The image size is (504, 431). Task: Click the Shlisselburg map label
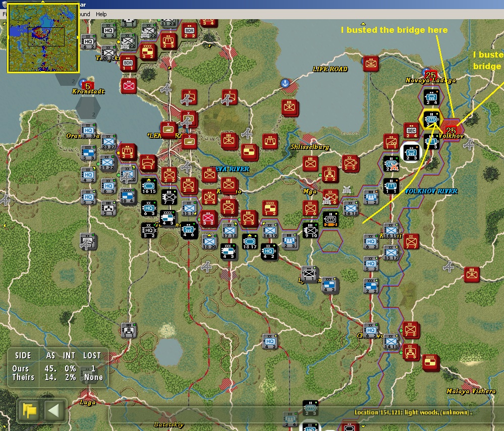pyautogui.click(x=310, y=147)
